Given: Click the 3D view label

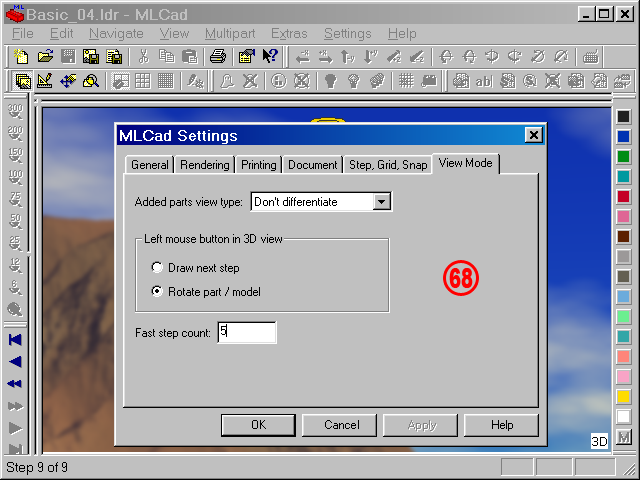Looking at the screenshot, I should [x=599, y=441].
